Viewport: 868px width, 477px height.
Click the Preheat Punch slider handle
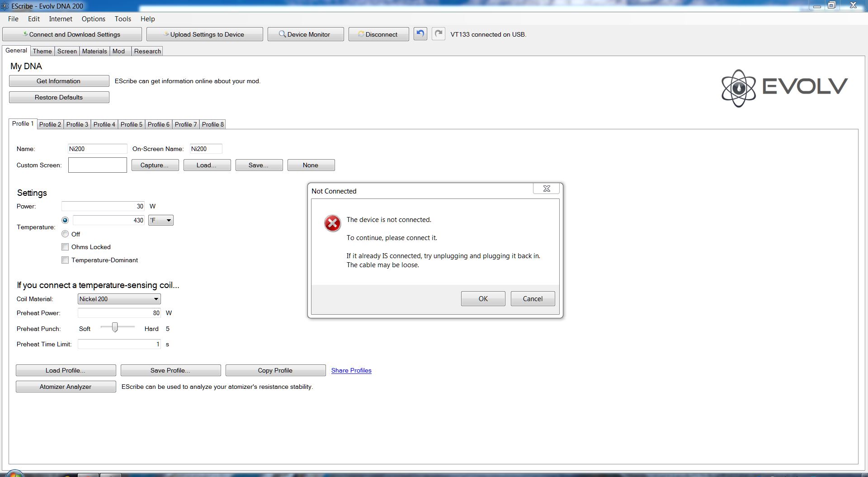[115, 327]
